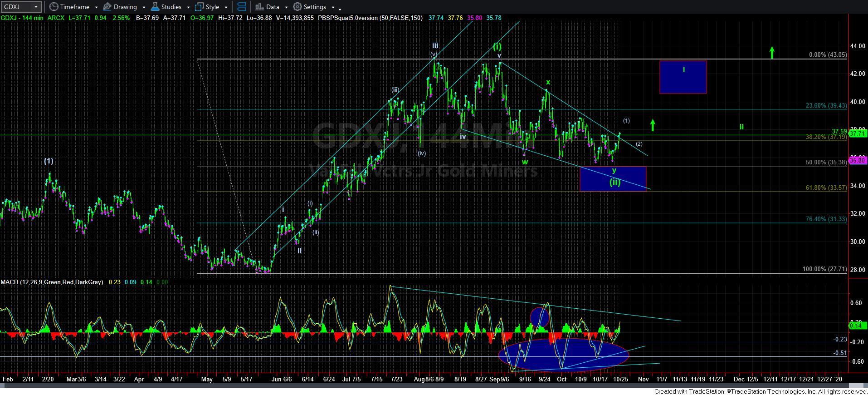The width and height of the screenshot is (868, 395).
Task: Open the Drawing menu
Action: click(125, 7)
